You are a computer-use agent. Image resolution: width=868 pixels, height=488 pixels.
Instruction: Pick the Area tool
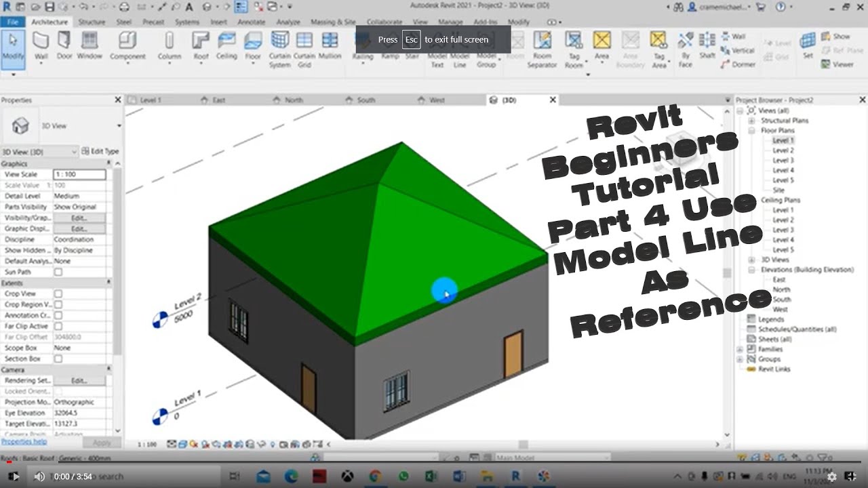[601, 45]
